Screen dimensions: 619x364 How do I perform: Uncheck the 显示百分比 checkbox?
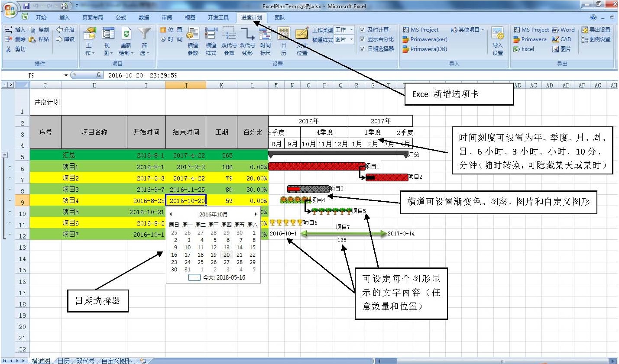point(363,39)
